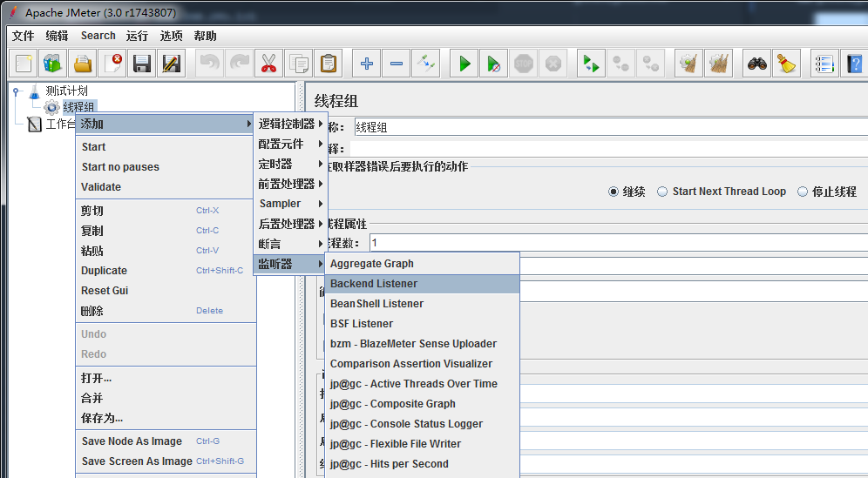Click the Save floppy disk icon
The width and height of the screenshot is (868, 478).
[142, 64]
